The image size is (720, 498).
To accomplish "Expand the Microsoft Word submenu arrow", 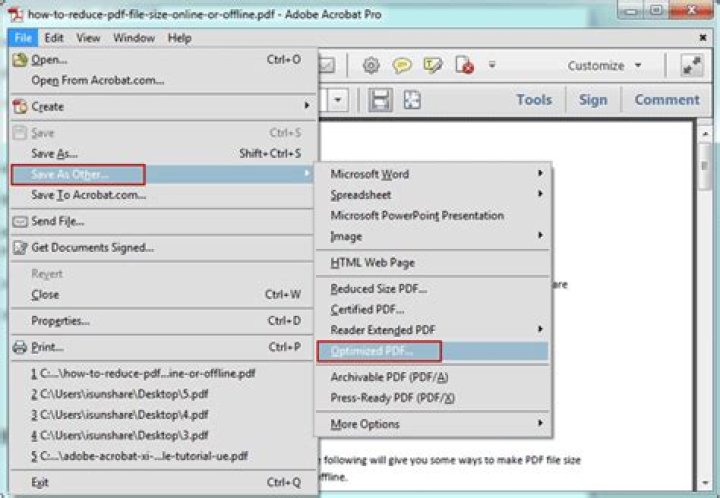I will tap(540, 173).
